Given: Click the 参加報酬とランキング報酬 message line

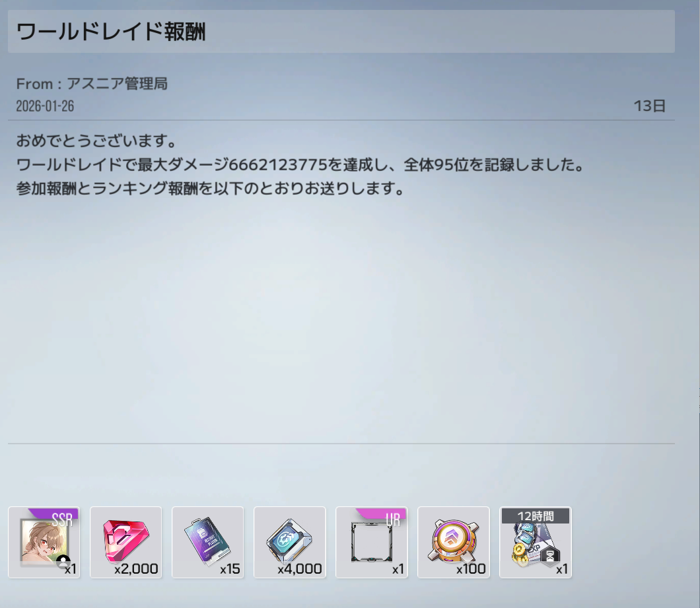Looking at the screenshot, I should click(209, 188).
